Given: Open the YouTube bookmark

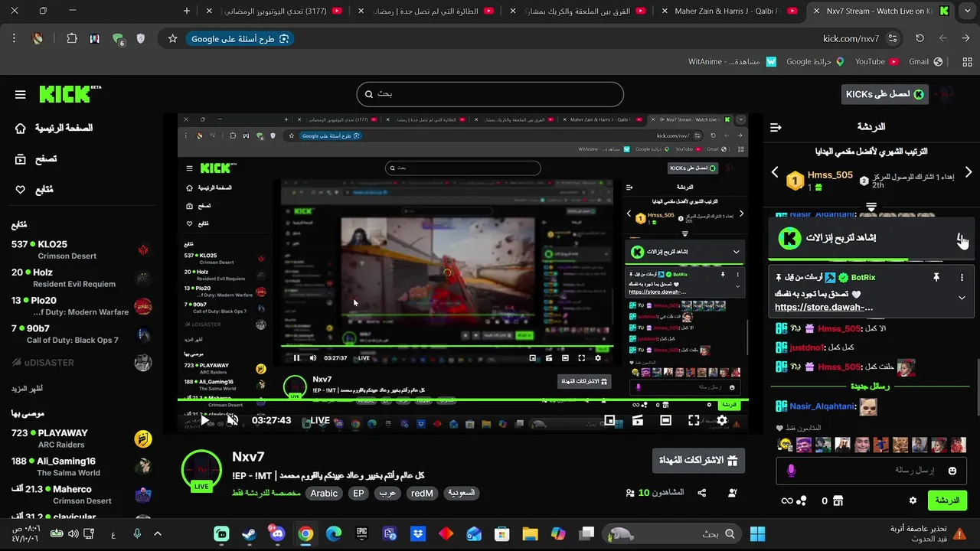Looking at the screenshot, I should point(875,61).
